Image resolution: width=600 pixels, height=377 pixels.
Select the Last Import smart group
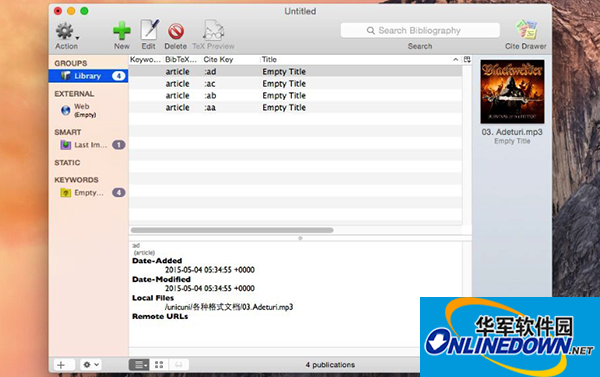[88, 145]
